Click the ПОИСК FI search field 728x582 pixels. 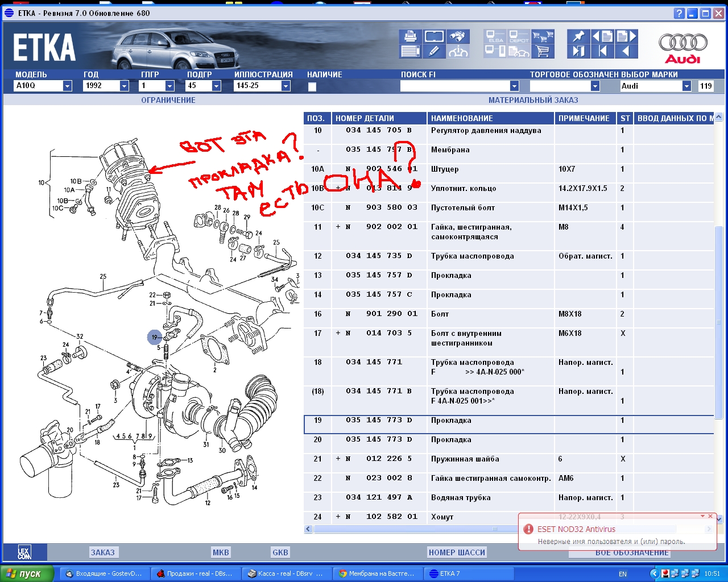point(455,86)
